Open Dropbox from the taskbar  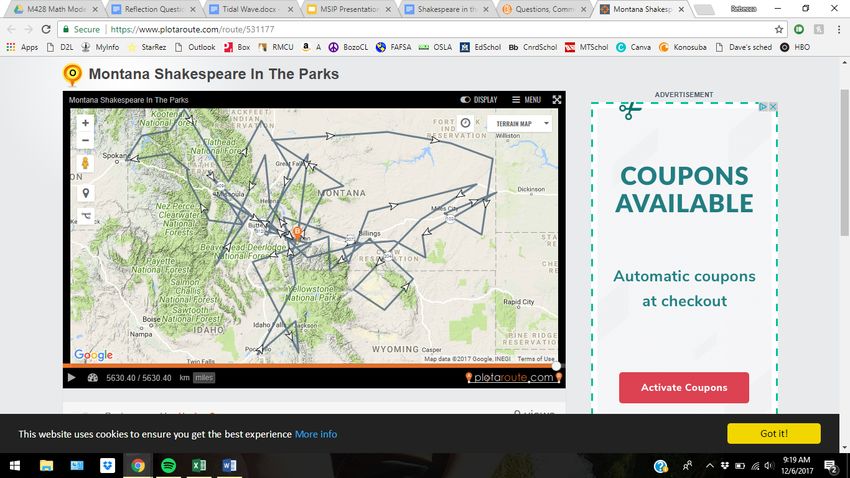[x=107, y=466]
